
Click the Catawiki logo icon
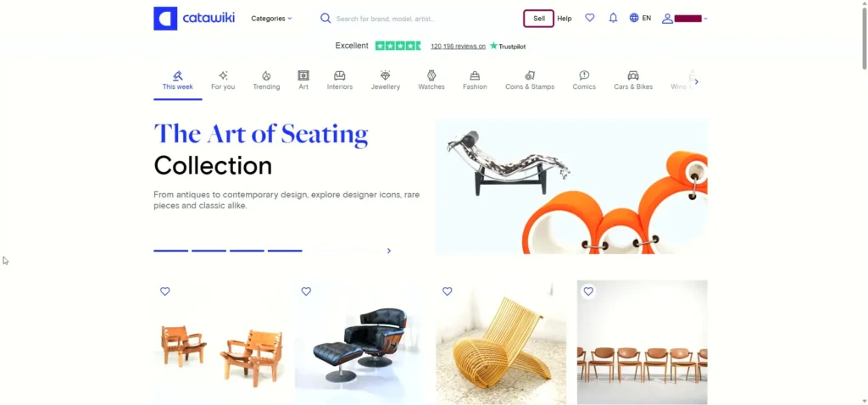point(165,19)
